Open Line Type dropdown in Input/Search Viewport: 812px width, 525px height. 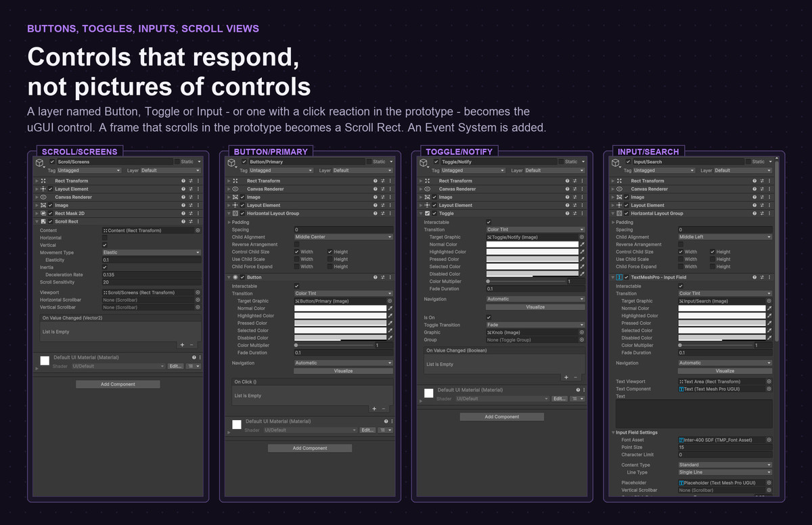(725, 472)
